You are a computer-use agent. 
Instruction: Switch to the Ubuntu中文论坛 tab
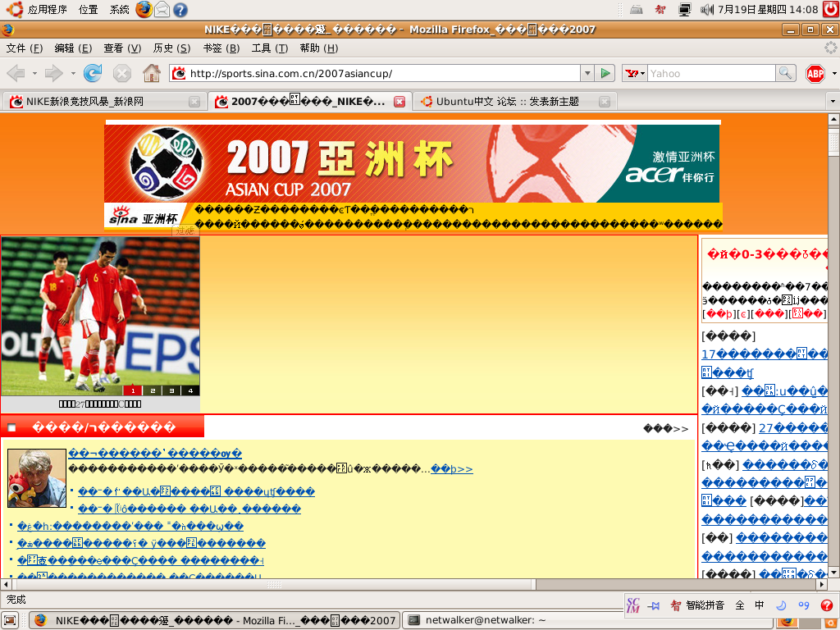coord(514,101)
